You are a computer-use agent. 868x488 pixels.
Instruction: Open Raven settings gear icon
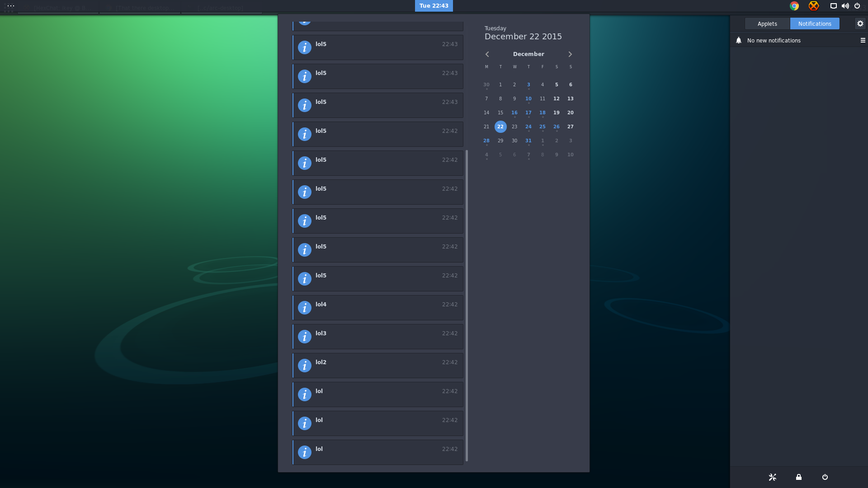pos(860,23)
